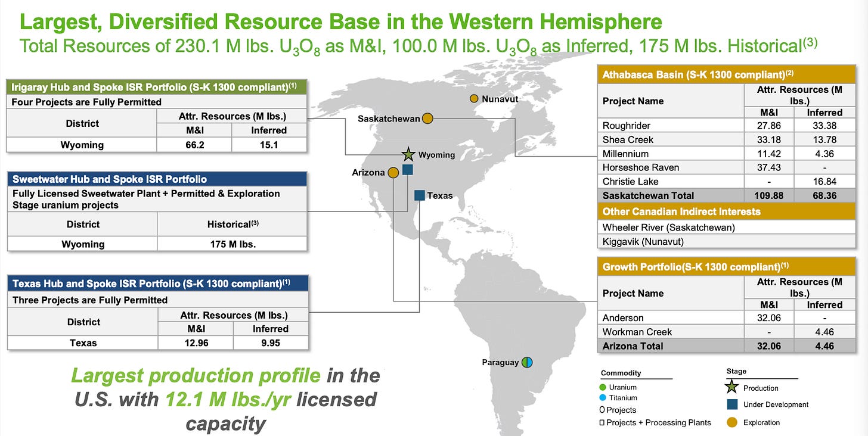Click the Irigaray Hub and Spoke ISR header
This screenshot has width=868, height=436.
coord(157,87)
